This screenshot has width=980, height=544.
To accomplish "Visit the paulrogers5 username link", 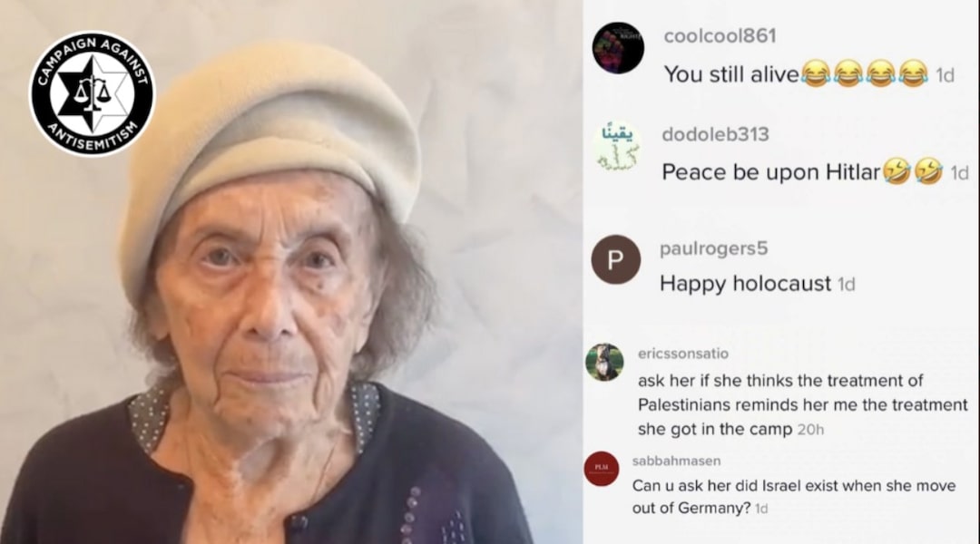I will [714, 248].
